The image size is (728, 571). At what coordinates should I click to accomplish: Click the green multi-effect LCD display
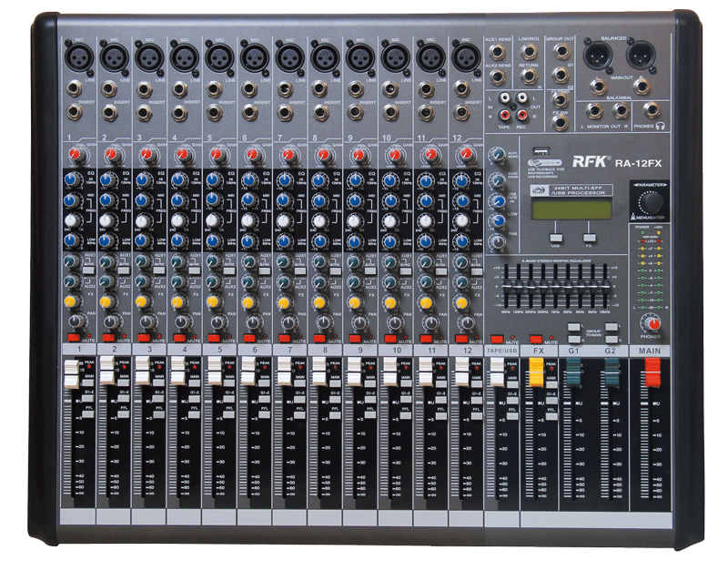click(571, 209)
